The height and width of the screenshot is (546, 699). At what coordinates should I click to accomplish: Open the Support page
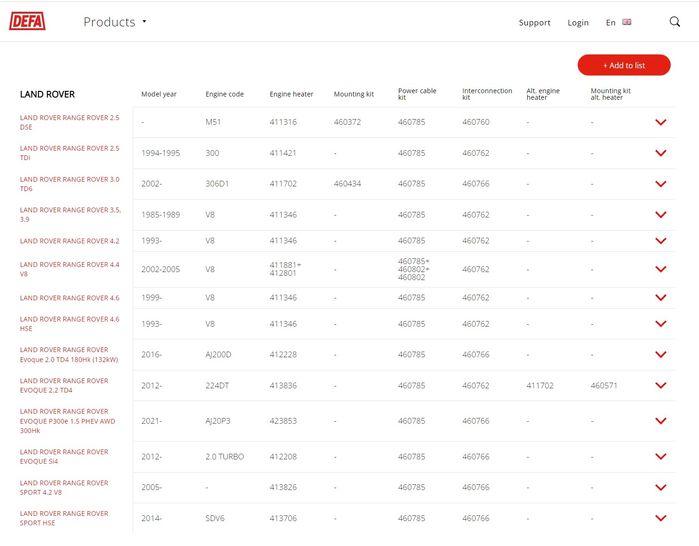534,22
